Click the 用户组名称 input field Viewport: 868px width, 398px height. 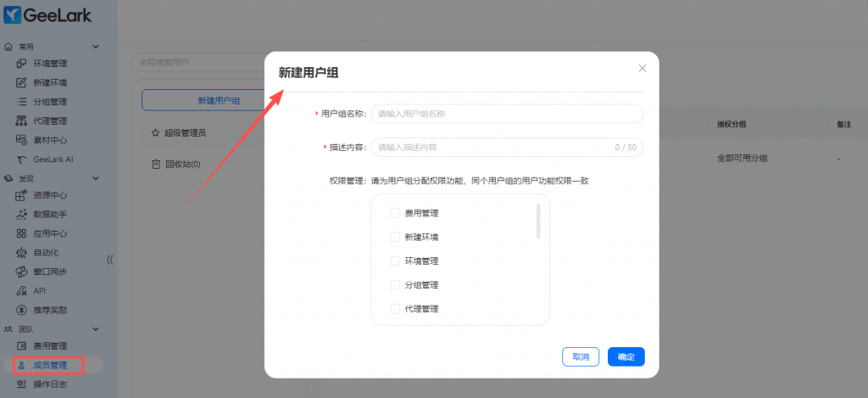[x=507, y=113]
